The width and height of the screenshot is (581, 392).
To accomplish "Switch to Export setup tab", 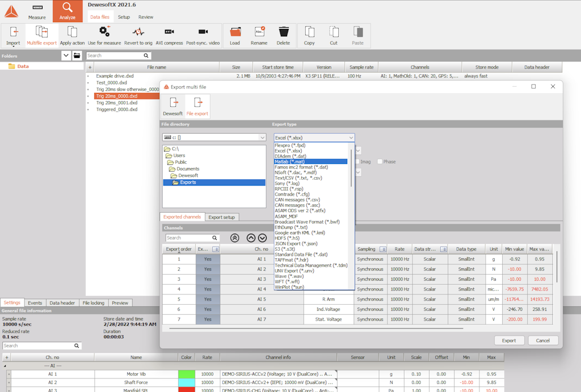I will pyautogui.click(x=222, y=217).
